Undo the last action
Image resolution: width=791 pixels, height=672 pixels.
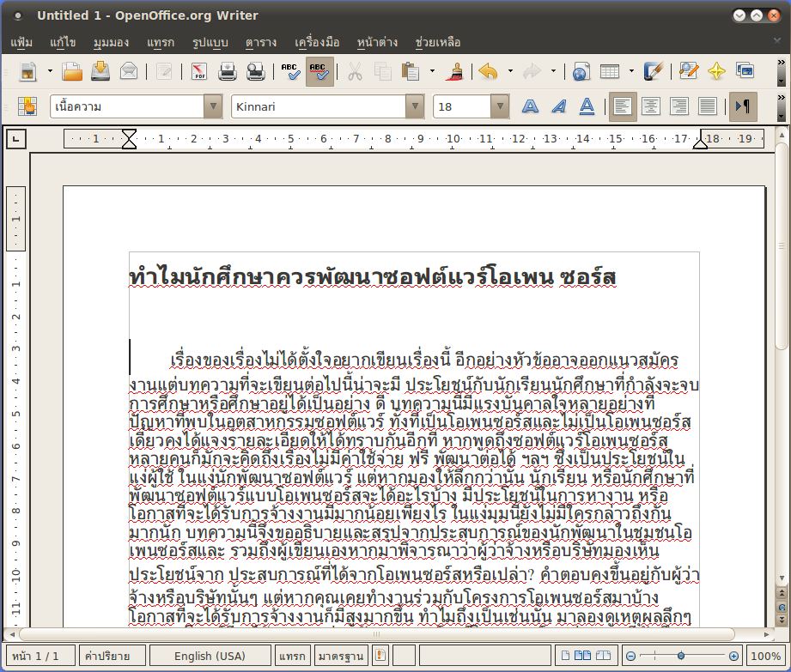coord(489,71)
